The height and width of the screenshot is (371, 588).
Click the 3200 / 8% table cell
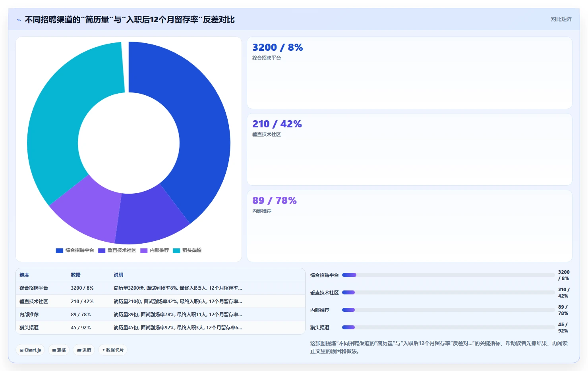(82, 288)
